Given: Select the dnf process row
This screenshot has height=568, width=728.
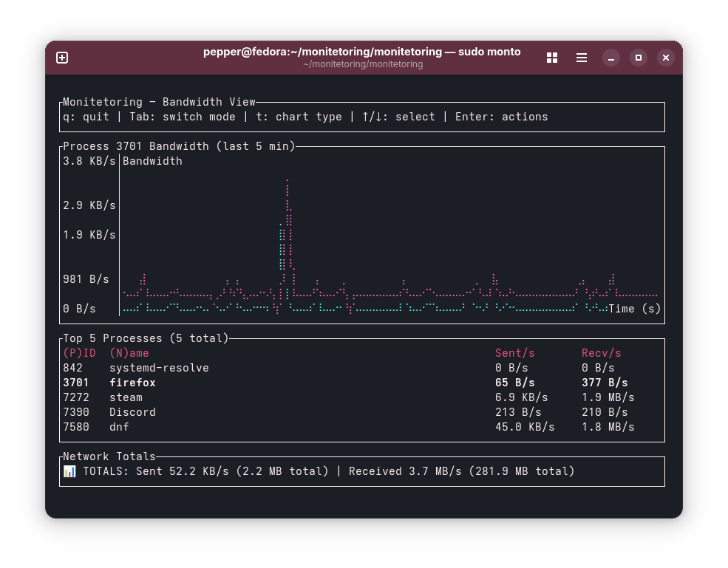Looking at the screenshot, I should [x=362, y=427].
